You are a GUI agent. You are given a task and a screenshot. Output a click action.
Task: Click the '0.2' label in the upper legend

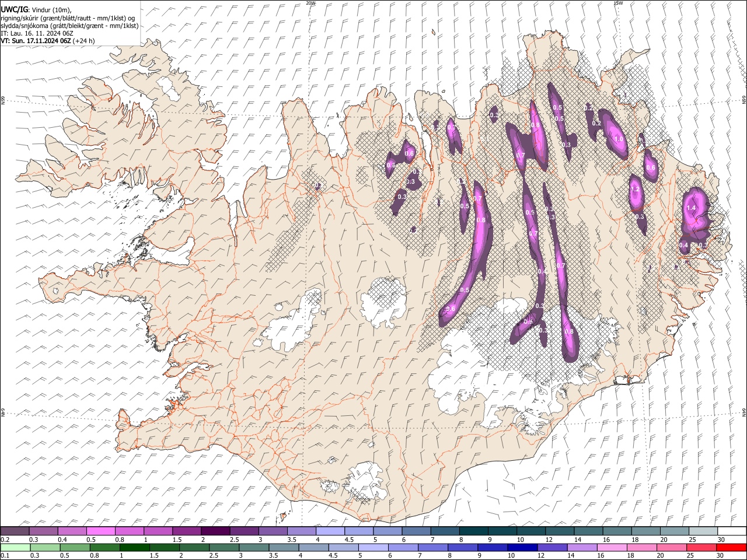click(5, 540)
